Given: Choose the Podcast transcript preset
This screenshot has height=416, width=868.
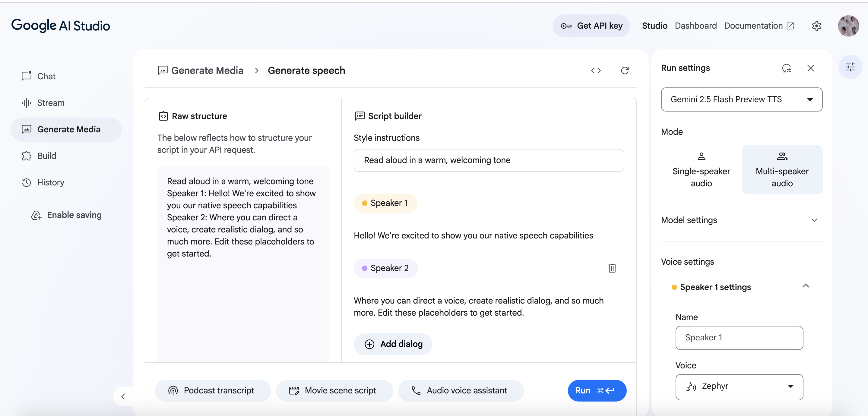Looking at the screenshot, I should click(x=213, y=391).
